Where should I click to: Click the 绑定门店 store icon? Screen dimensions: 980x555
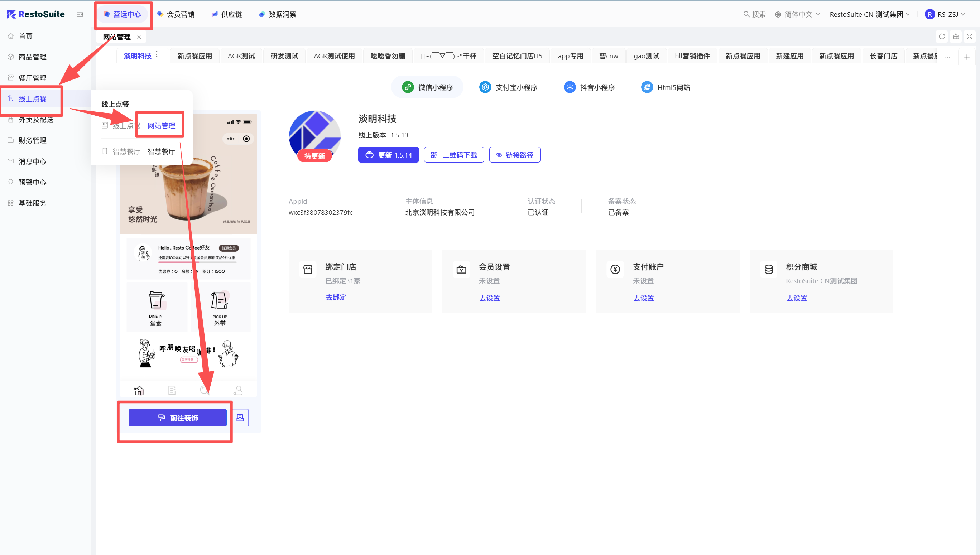click(x=307, y=270)
